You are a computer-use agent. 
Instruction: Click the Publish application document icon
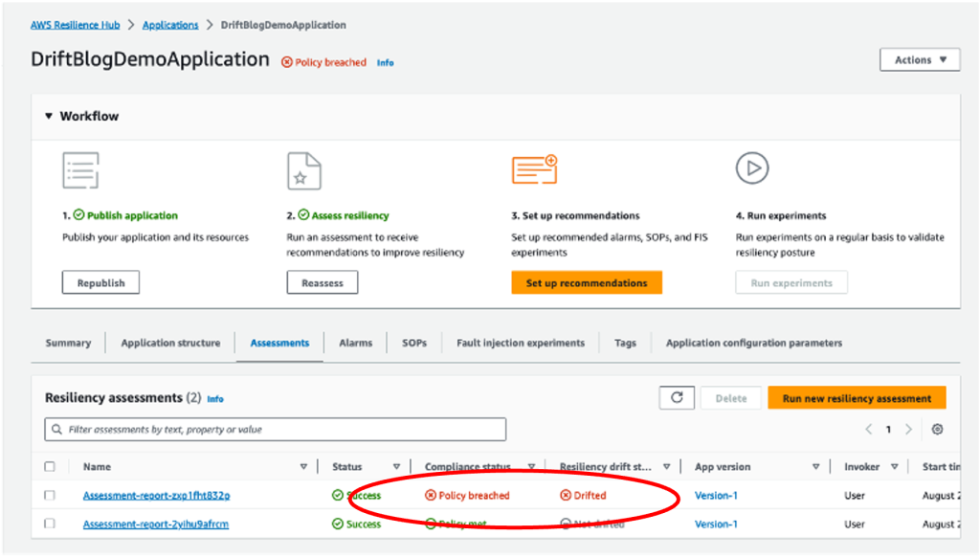(80, 170)
